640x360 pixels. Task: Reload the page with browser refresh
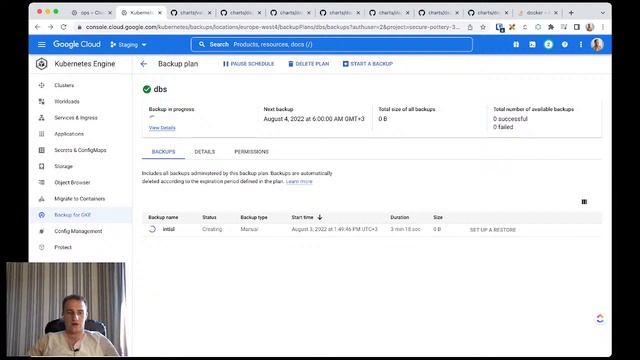64,27
